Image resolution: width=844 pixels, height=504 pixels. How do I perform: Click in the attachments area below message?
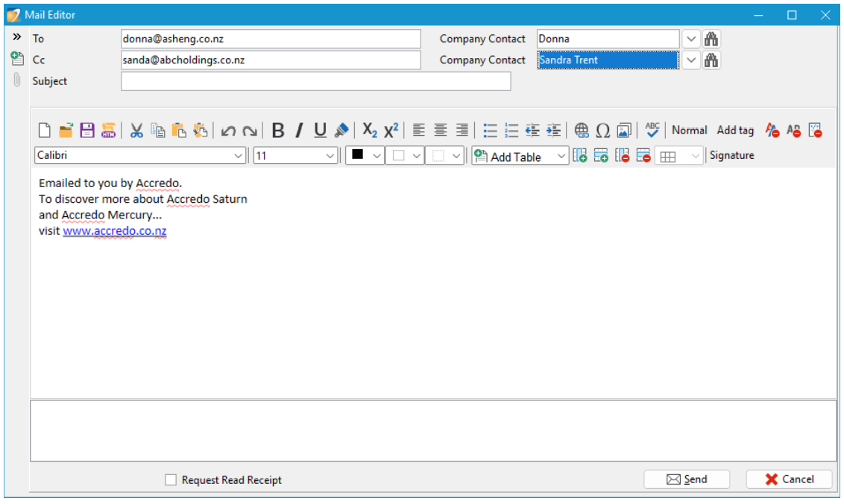pos(433,431)
